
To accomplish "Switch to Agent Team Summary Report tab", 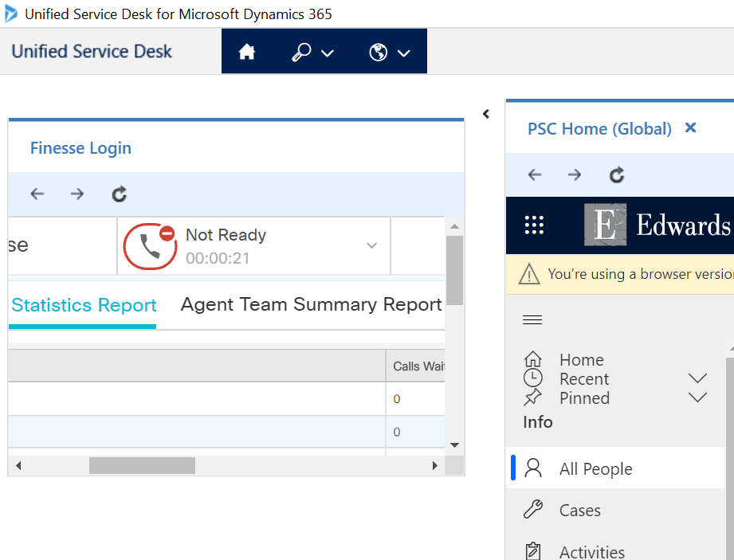I will point(311,304).
